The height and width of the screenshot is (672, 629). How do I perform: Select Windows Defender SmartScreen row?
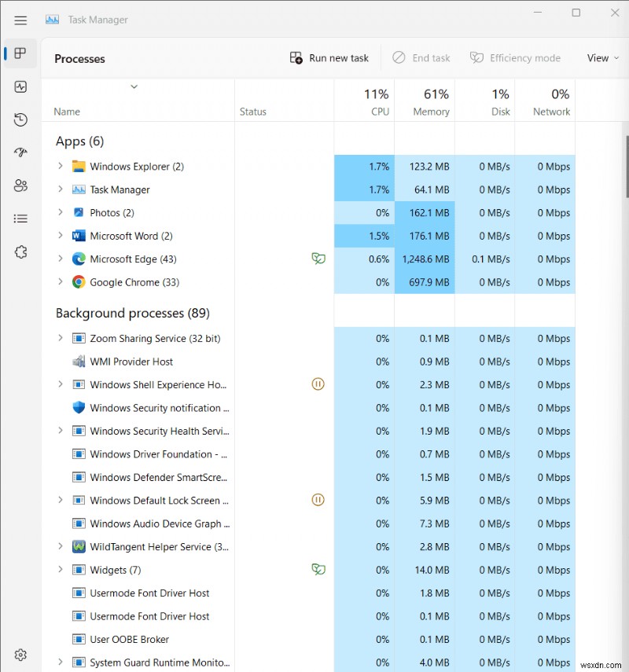(x=309, y=477)
